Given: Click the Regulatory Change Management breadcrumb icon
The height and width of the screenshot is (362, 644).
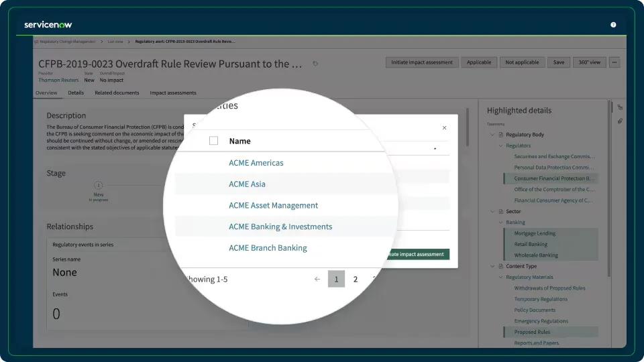Looking at the screenshot, I should coord(36,42).
